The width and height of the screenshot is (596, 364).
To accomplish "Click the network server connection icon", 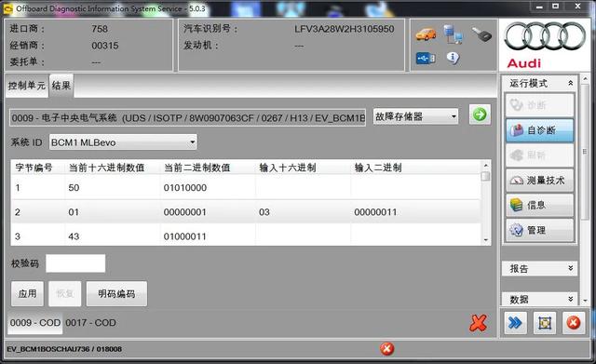I will click(453, 34).
